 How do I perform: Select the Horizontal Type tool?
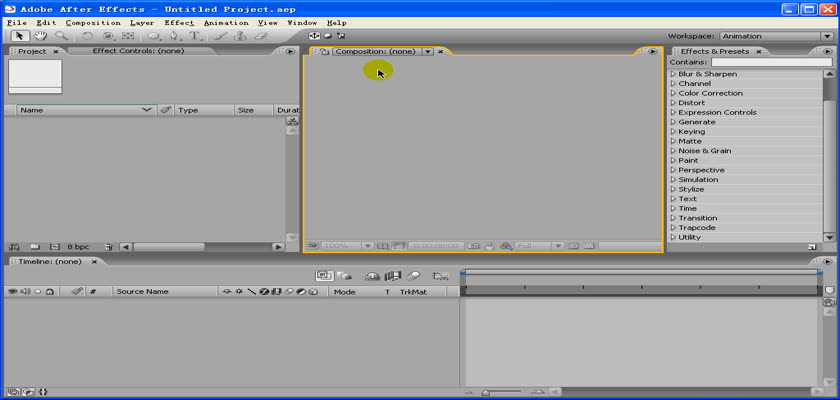pyautogui.click(x=195, y=36)
